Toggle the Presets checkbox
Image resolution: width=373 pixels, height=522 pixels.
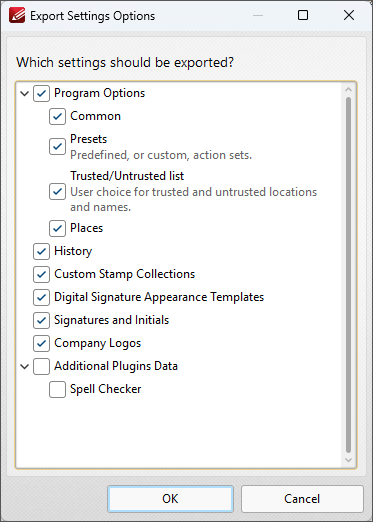[57, 147]
